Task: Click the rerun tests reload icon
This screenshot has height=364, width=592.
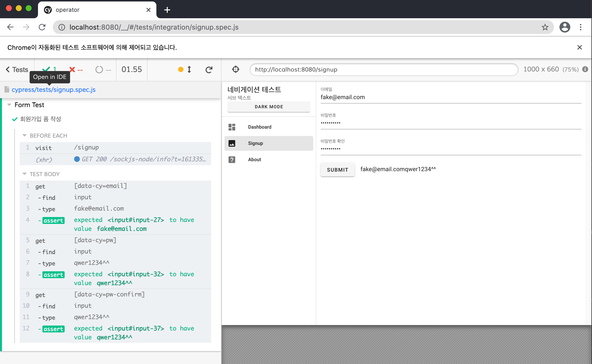Action: tap(209, 70)
